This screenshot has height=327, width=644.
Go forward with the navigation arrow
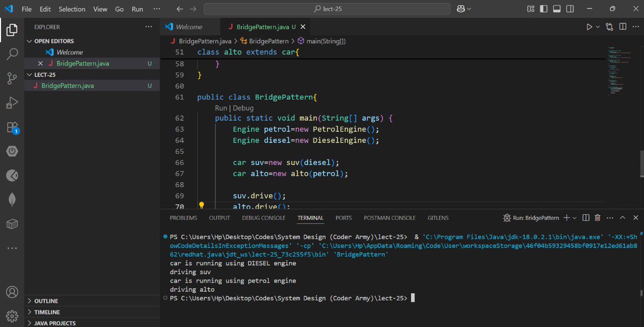193,9
